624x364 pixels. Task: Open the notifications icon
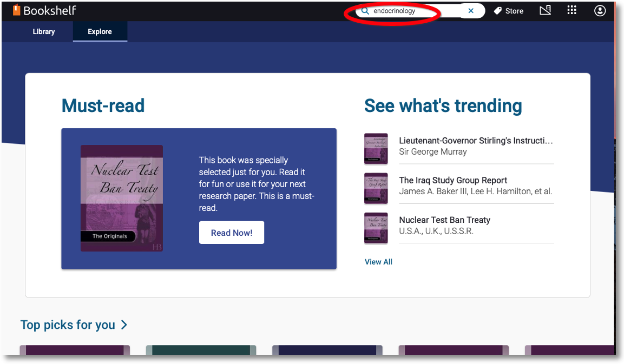545,10
